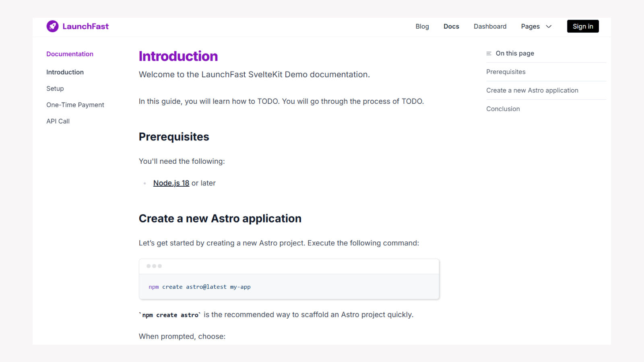The width and height of the screenshot is (644, 362).
Task: Select Introduction in the sidebar
Action: (x=65, y=72)
